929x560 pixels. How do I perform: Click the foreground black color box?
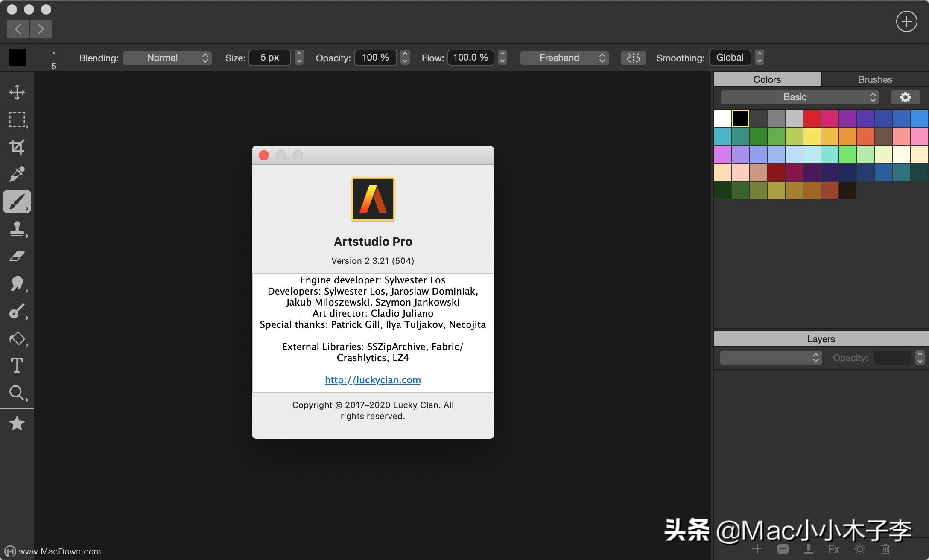(x=18, y=57)
